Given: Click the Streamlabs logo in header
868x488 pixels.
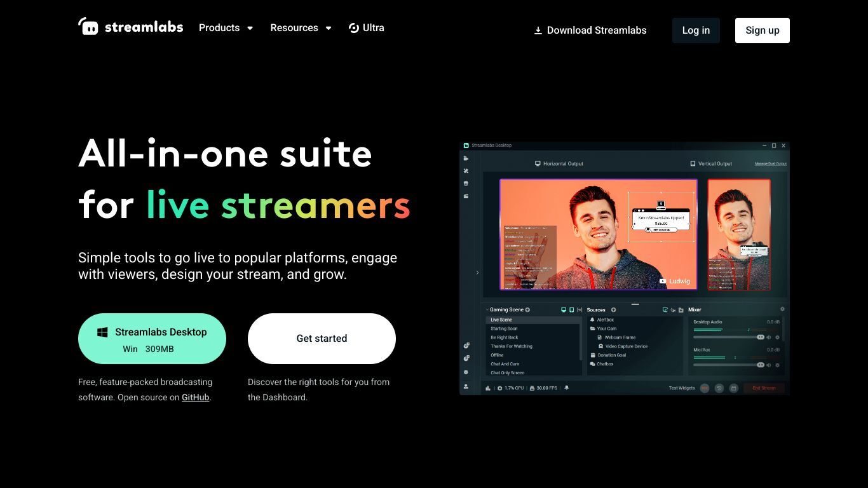Looking at the screenshot, I should click(131, 27).
